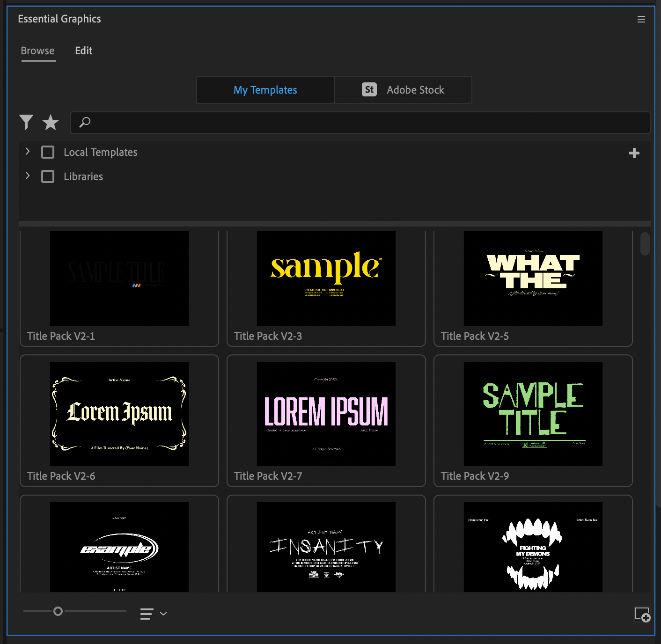The width and height of the screenshot is (661, 644).
Task: Click the Adobe Stock St icon
Action: pos(369,89)
